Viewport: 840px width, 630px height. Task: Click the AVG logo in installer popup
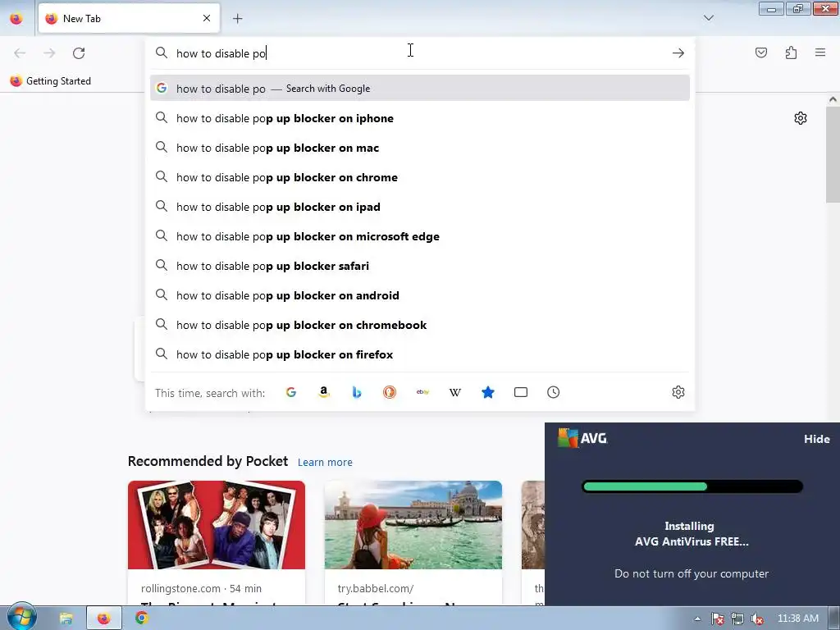(582, 438)
